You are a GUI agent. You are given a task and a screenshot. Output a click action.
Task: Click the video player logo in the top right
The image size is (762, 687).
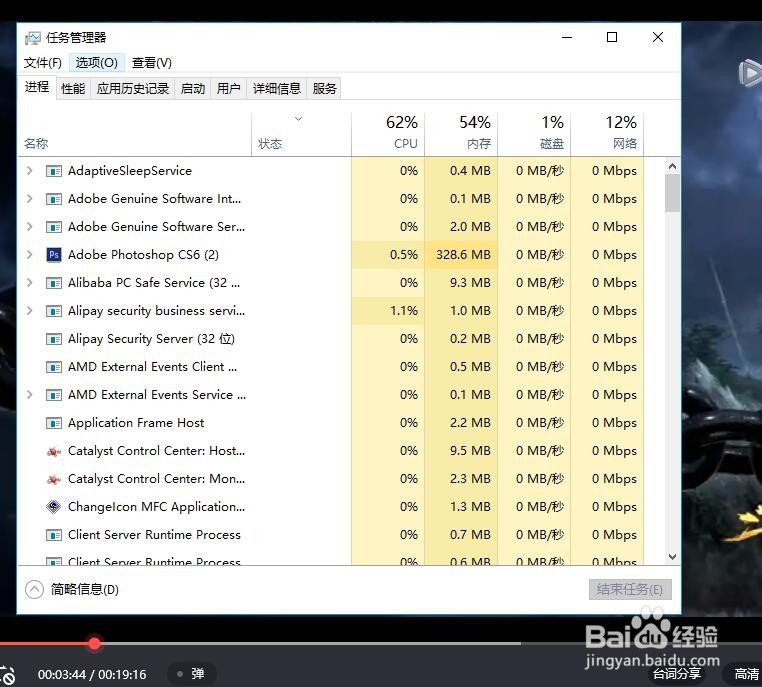750,74
